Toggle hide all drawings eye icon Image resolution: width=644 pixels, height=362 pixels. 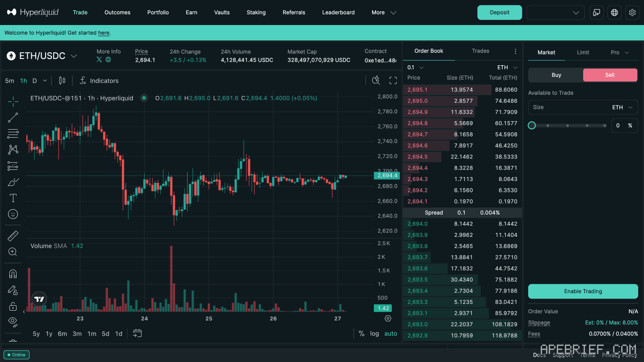tap(13, 321)
